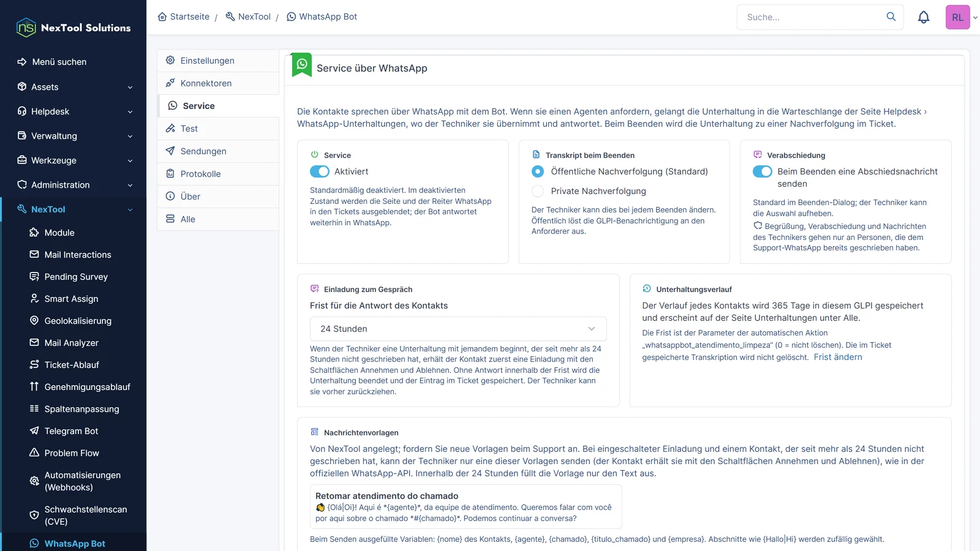Expand the Administration sidebar menu
Viewport: 980px width, 551px height.
(x=74, y=185)
